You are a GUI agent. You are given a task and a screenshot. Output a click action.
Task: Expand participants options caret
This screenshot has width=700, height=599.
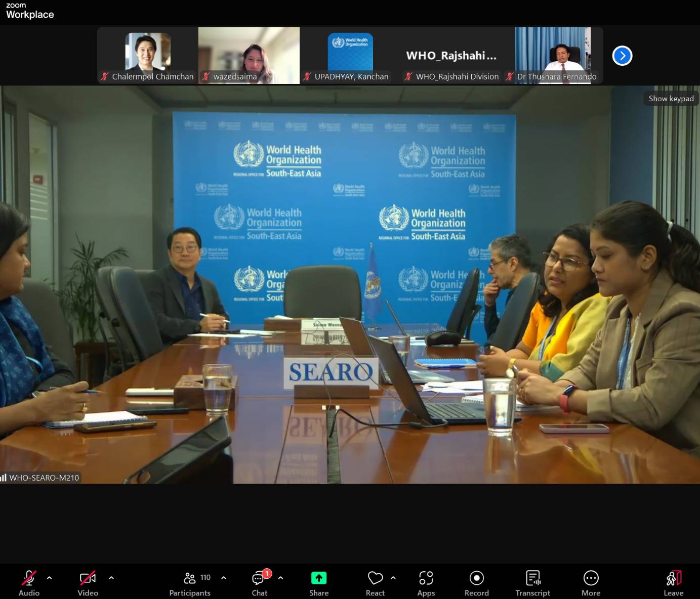(x=224, y=577)
